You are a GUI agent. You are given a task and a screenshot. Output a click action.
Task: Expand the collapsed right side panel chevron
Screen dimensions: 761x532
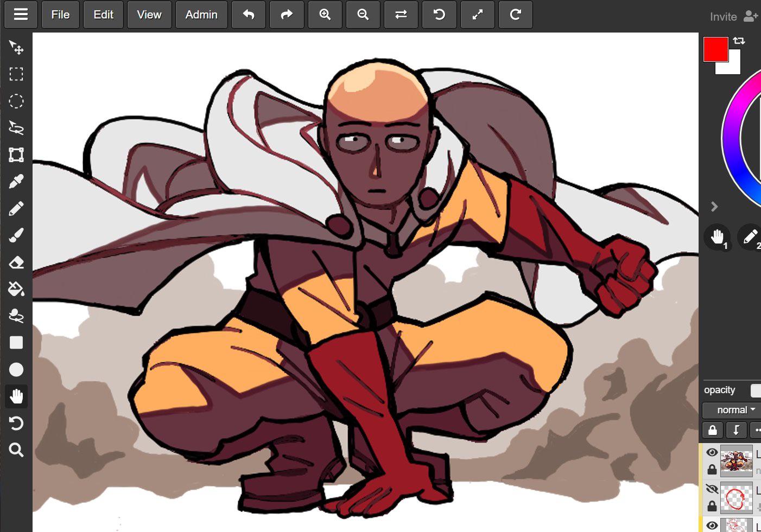click(714, 207)
